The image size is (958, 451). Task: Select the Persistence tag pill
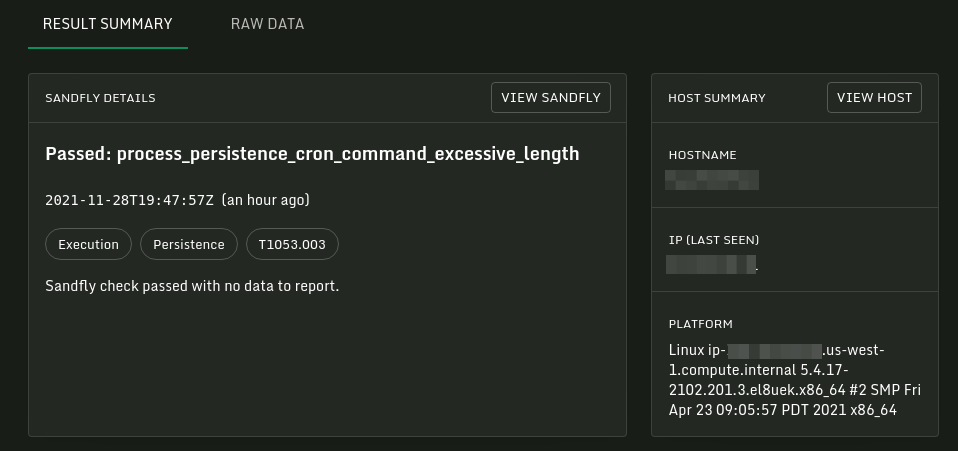(x=189, y=244)
